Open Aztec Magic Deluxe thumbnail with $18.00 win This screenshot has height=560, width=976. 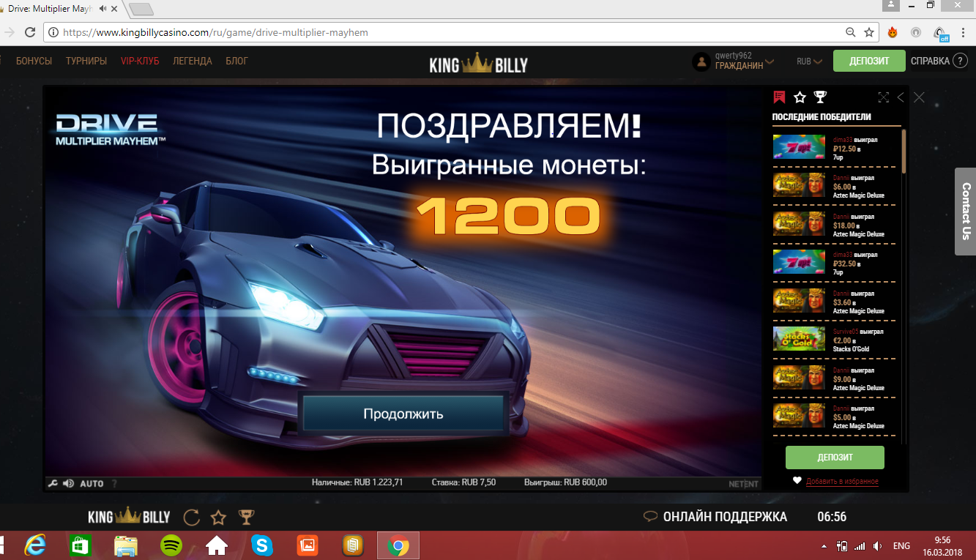799,223
